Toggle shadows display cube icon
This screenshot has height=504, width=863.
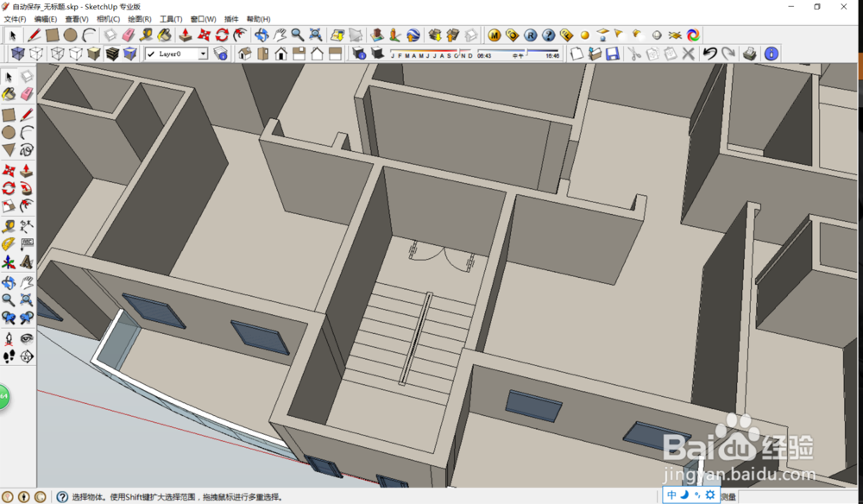(377, 54)
